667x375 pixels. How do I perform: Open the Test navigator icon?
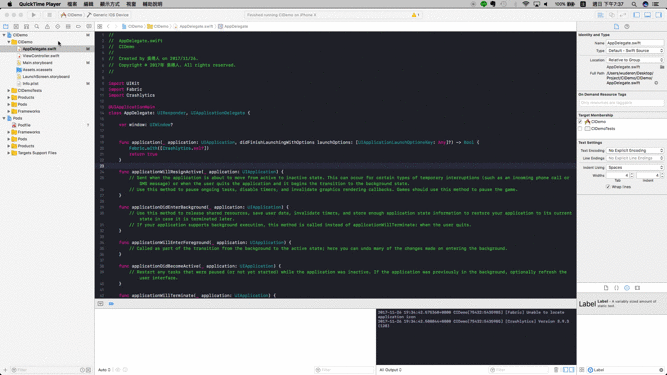[x=57, y=26]
